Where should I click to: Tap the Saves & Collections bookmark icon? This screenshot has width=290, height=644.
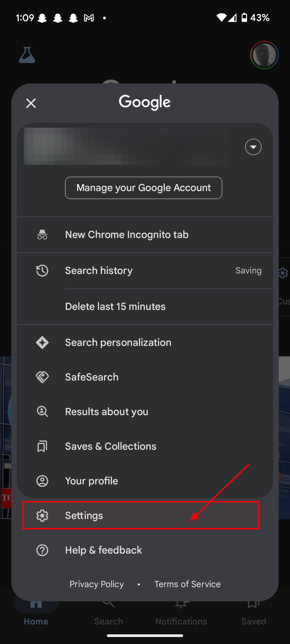(42, 446)
